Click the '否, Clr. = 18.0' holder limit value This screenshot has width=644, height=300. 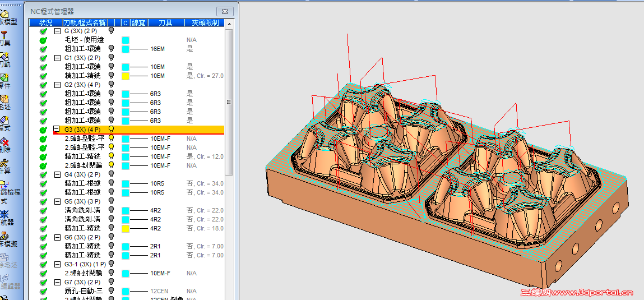[x=205, y=228]
